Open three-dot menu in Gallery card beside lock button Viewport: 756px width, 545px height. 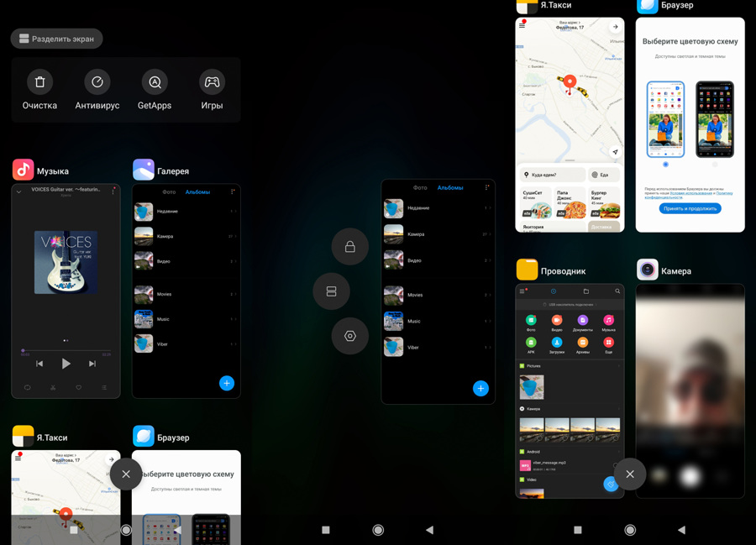tap(486, 187)
